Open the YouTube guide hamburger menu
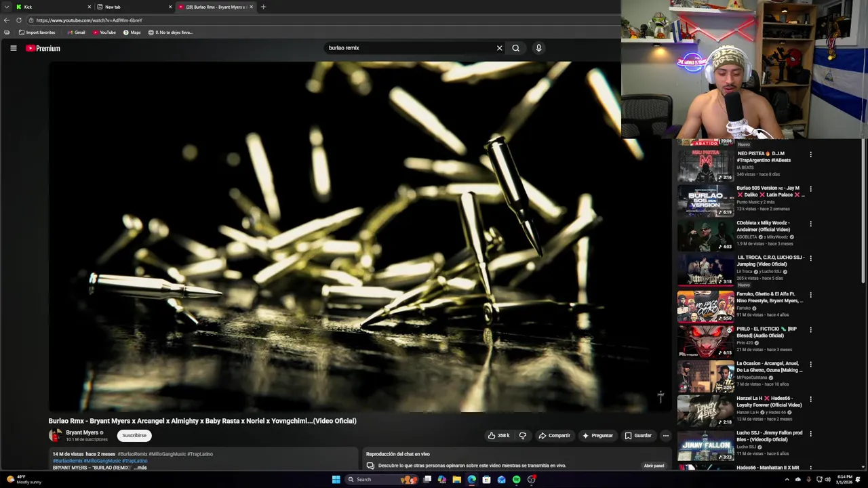 [x=13, y=48]
